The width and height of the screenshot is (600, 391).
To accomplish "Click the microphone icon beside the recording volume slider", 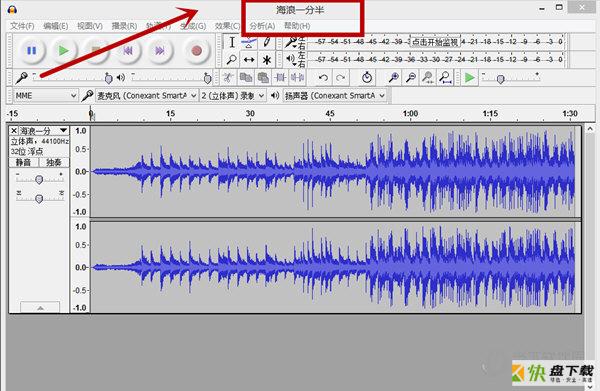I will coord(21,78).
